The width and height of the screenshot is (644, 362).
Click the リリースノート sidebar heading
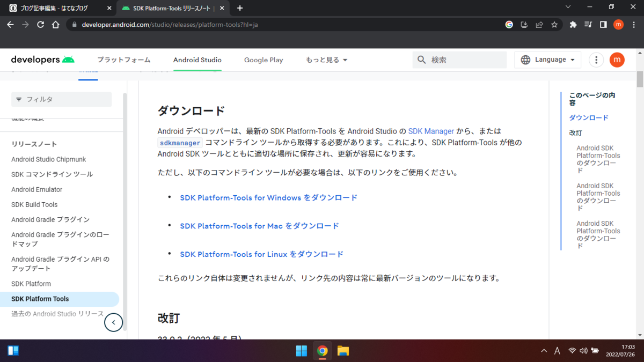click(x=34, y=144)
